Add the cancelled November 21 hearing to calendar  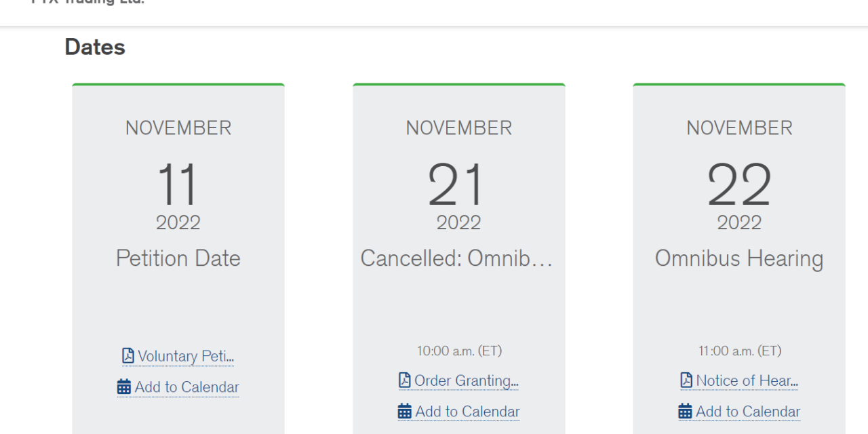pos(467,412)
